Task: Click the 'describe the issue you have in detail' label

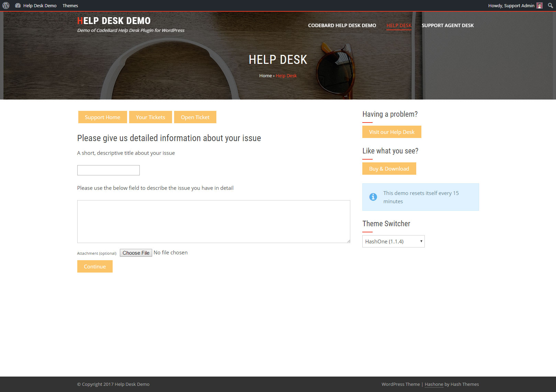Action: (x=155, y=188)
